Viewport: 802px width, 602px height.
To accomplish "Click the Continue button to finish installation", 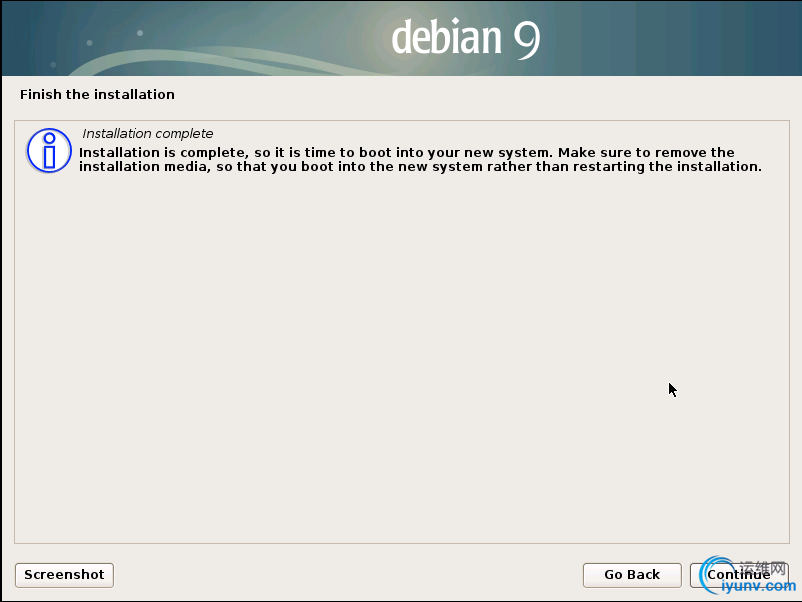I will (x=739, y=575).
